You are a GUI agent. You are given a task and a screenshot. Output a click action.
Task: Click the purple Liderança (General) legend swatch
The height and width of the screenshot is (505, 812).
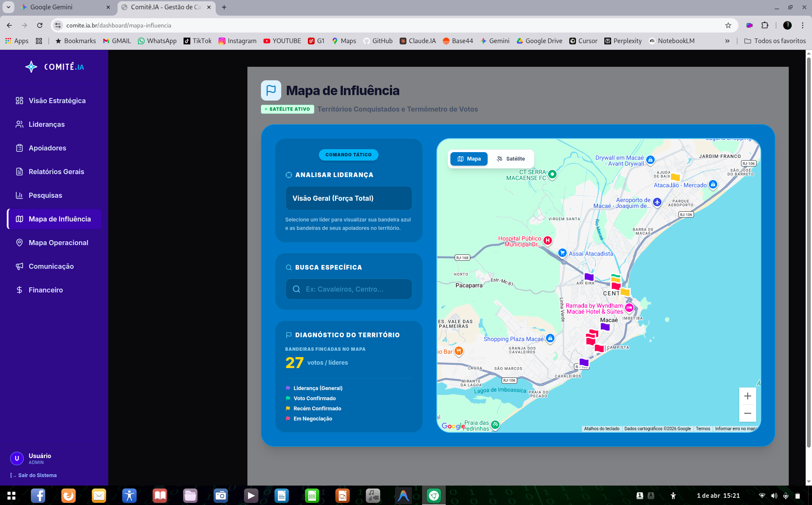click(288, 388)
